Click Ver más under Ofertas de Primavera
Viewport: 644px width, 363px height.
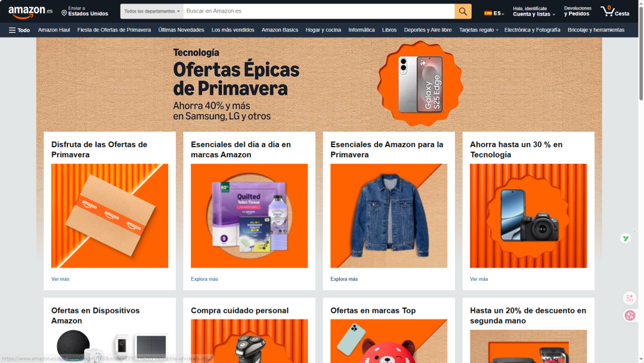[x=60, y=279]
